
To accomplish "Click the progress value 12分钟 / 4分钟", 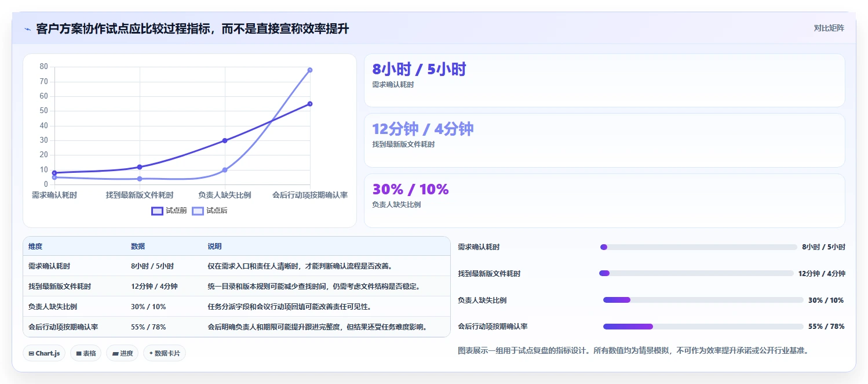I will [x=822, y=274].
